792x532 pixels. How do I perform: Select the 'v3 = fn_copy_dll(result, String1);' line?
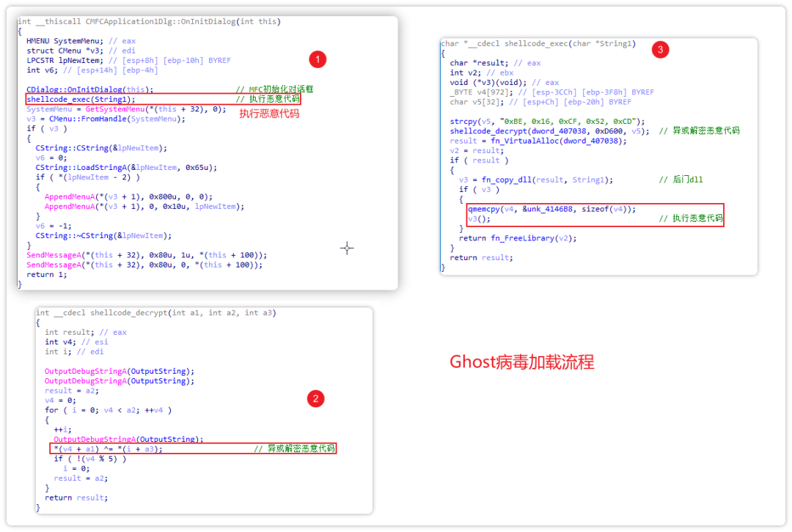pos(536,180)
